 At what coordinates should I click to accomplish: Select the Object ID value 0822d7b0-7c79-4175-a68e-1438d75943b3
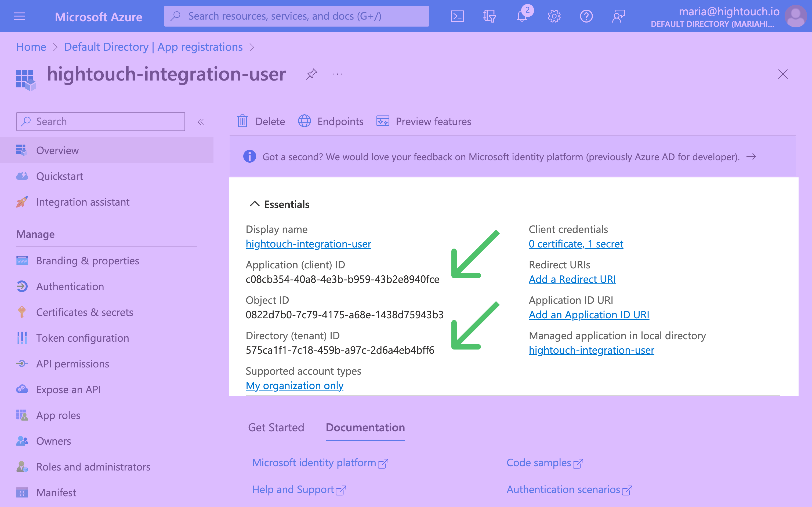[x=345, y=315]
